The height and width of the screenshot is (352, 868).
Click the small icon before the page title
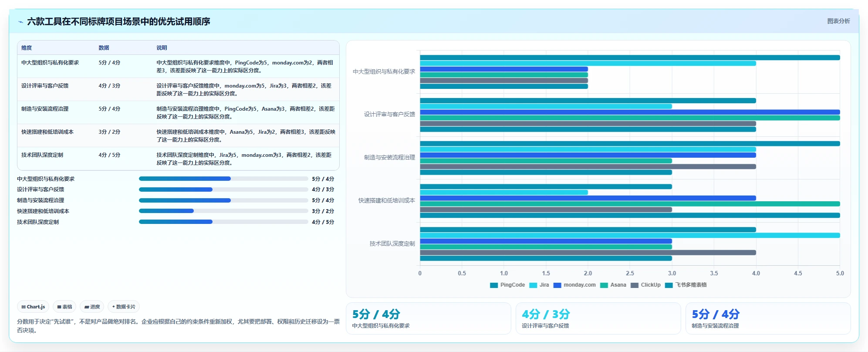click(x=20, y=22)
